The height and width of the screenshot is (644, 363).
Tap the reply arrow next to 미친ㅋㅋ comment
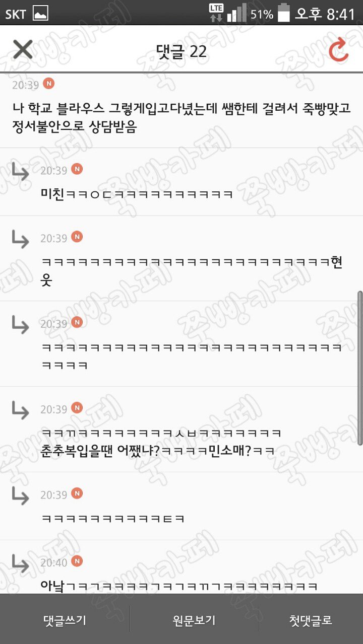(20, 172)
